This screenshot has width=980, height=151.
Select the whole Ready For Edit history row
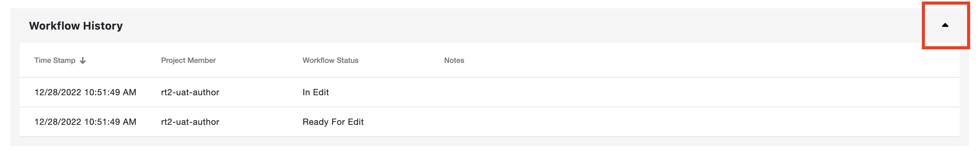point(490,122)
